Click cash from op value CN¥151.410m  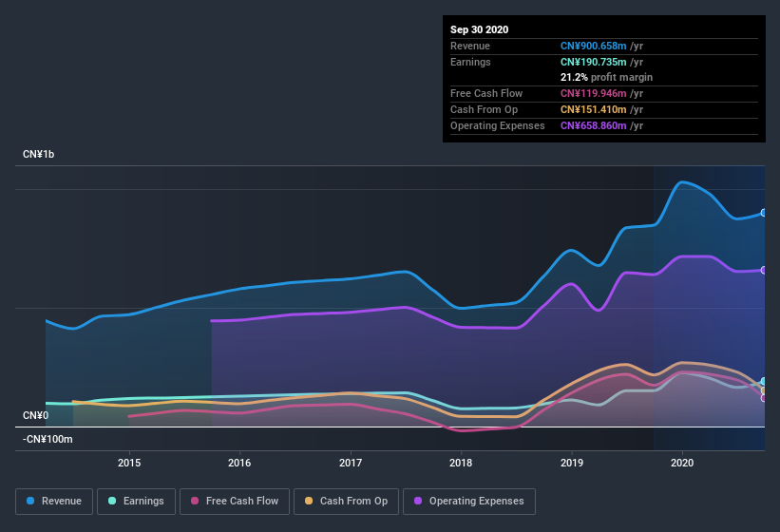[x=594, y=109]
